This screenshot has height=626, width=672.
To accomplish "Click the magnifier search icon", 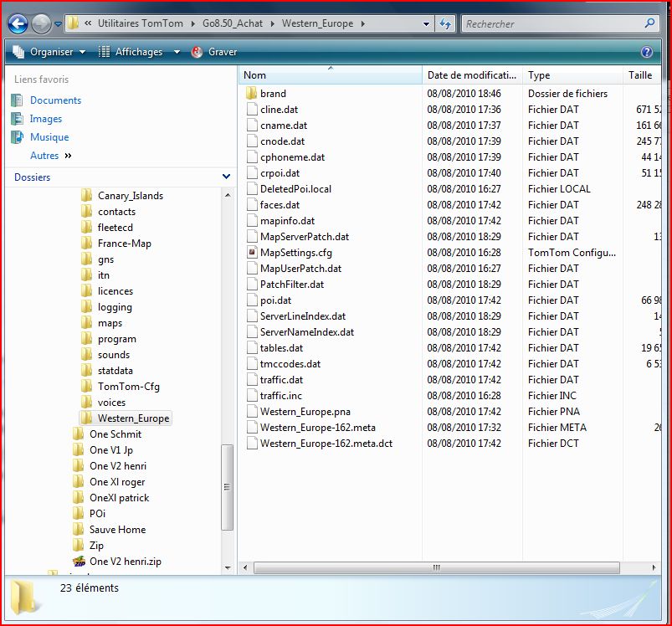I will pyautogui.click(x=649, y=23).
